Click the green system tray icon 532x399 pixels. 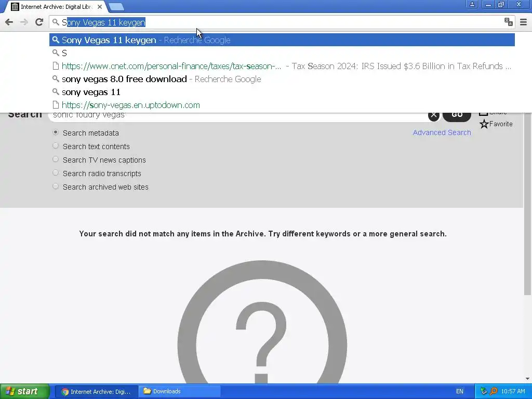(x=484, y=392)
